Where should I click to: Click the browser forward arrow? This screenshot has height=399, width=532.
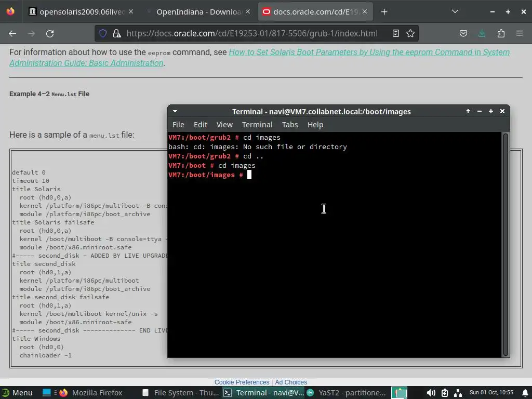31,34
